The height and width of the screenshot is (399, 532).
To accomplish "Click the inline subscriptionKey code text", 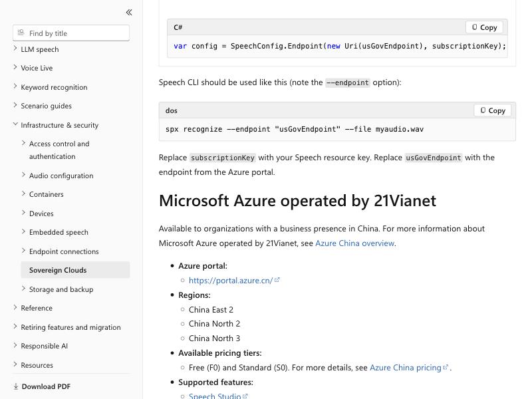I will click(x=223, y=158).
